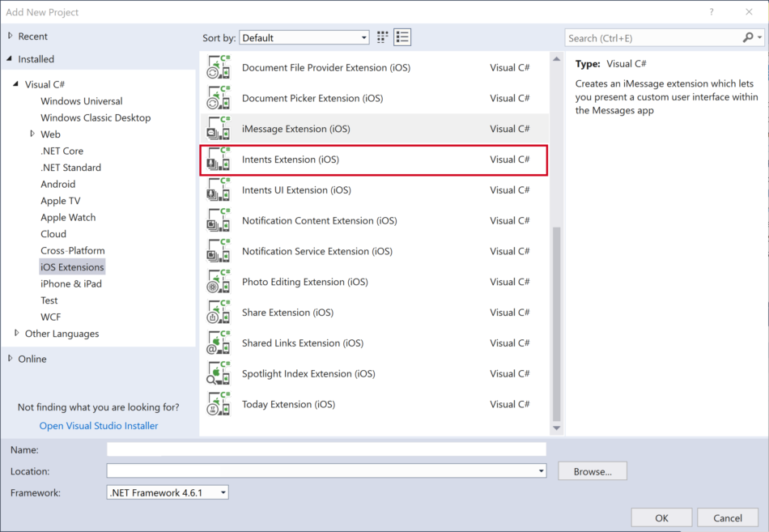Viewport: 769px width, 532px height.
Task: Click the Cancel button
Action: 728,517
